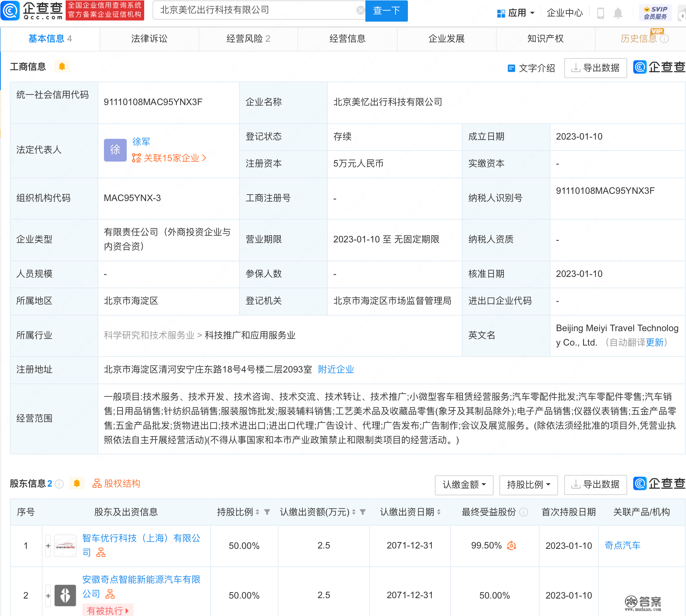Click credit code 91110108MAC95YNX3F value
686x616 pixels.
tap(153, 102)
